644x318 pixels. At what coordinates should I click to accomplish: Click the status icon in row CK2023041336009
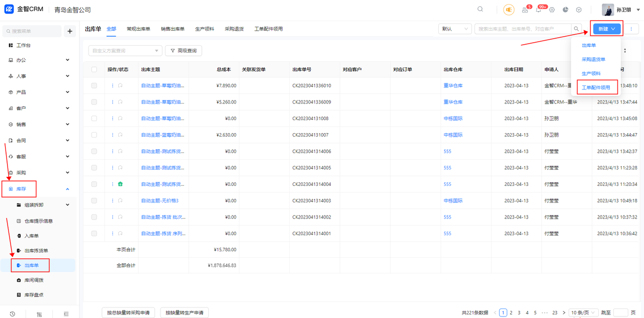(x=120, y=102)
